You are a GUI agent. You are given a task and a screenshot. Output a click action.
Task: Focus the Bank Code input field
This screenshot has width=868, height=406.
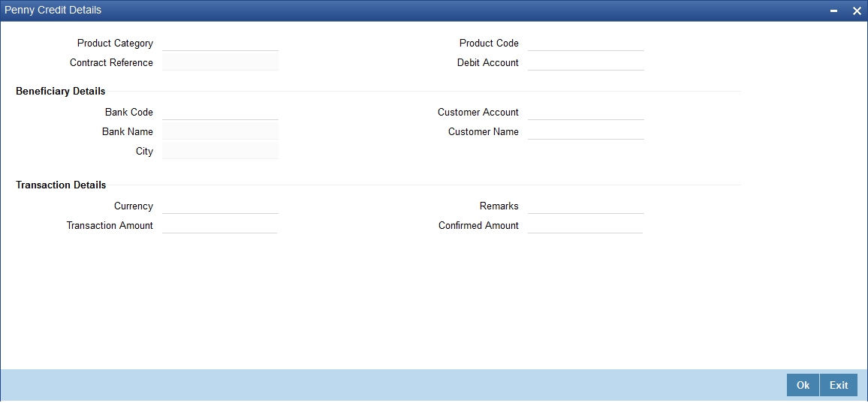(220, 113)
